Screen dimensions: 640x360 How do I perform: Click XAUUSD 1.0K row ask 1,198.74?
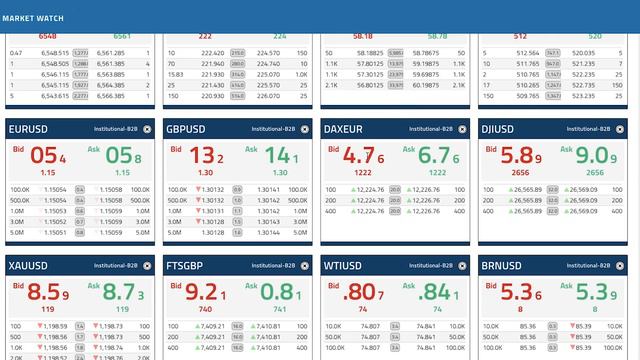tap(111, 348)
